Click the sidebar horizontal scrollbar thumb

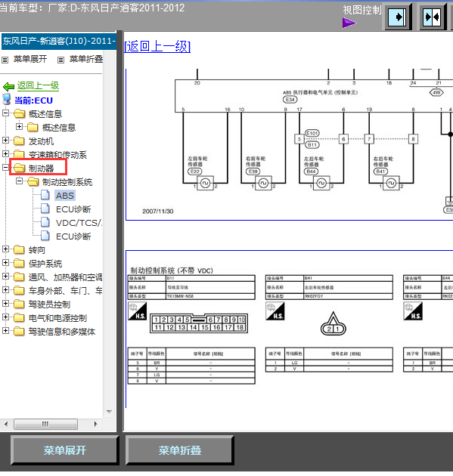point(45,424)
